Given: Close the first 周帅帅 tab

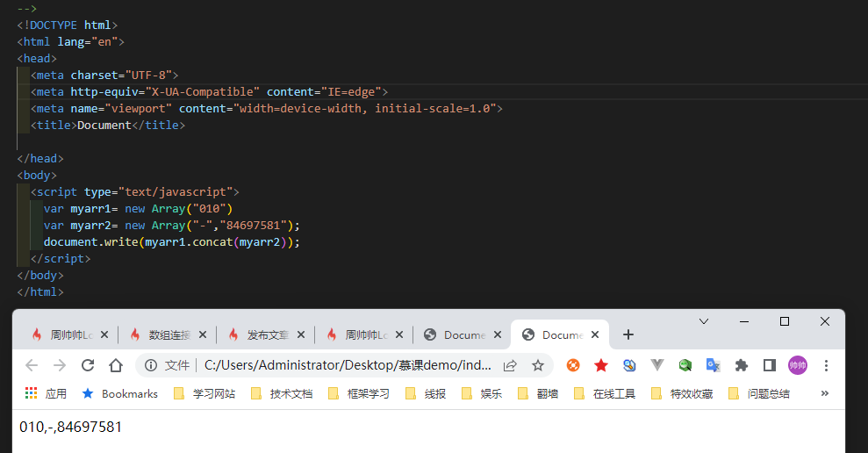Looking at the screenshot, I should tap(104, 334).
